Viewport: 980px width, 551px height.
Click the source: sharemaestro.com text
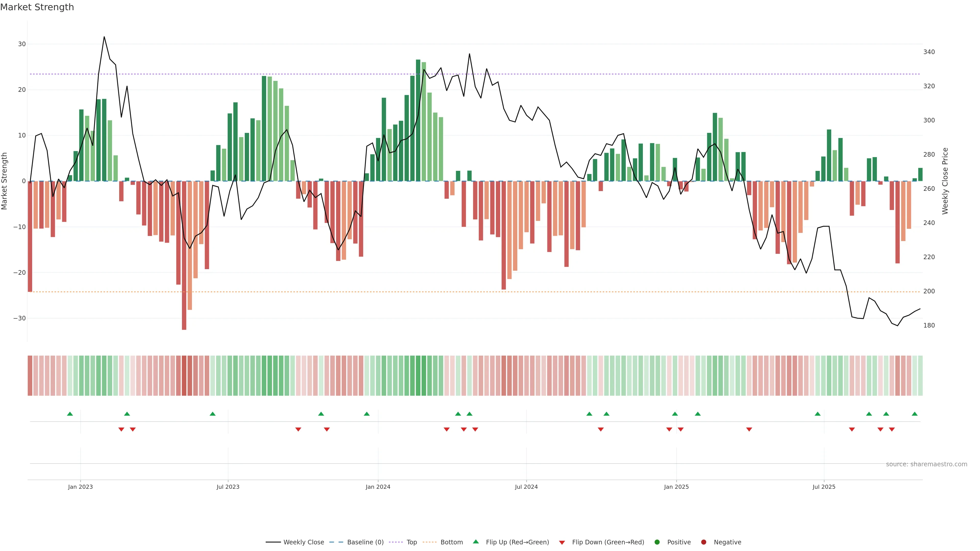(x=926, y=464)
